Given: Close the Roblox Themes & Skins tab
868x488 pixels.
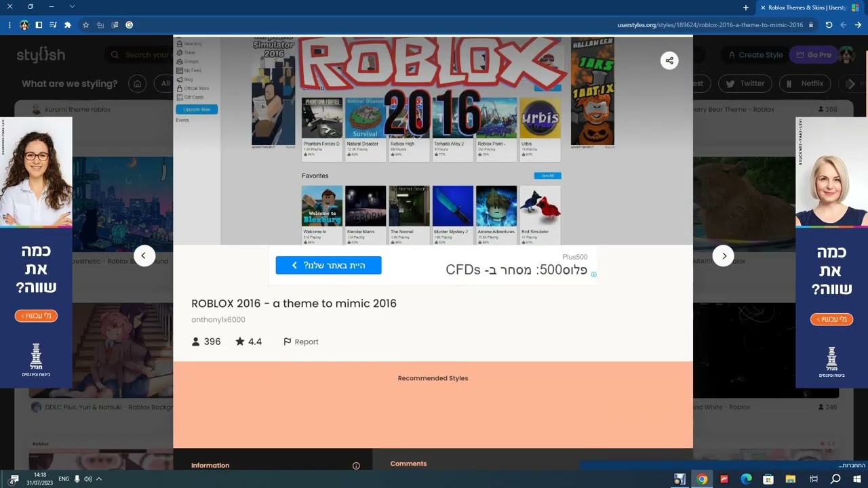Looking at the screenshot, I should tap(763, 7).
